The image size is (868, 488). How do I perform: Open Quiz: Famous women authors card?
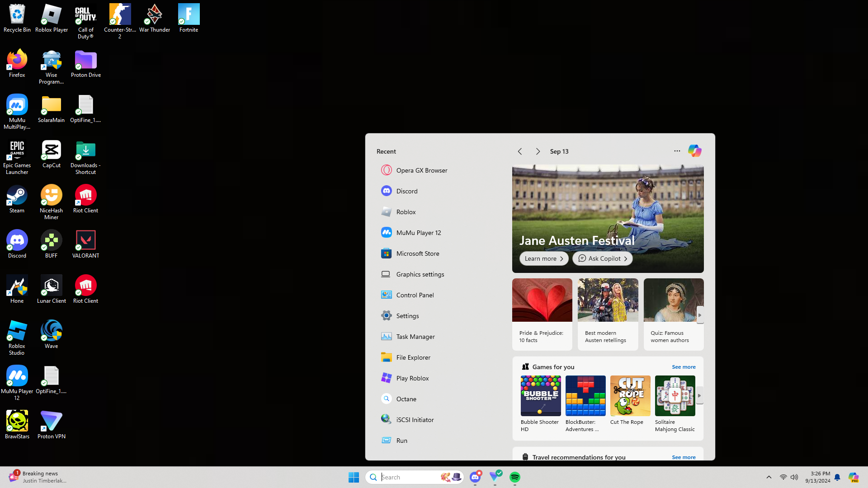pos(674,314)
